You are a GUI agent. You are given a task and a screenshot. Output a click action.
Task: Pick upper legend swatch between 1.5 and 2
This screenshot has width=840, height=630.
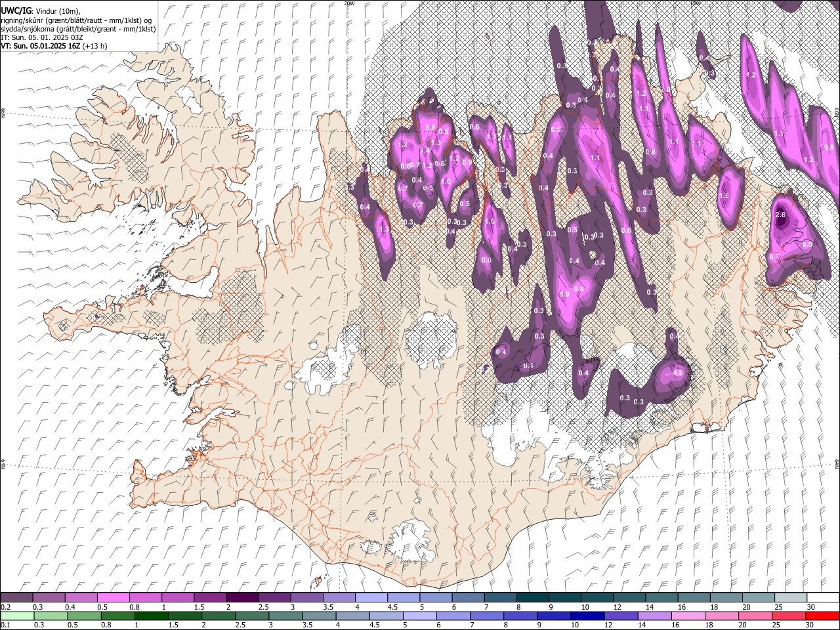210,598
